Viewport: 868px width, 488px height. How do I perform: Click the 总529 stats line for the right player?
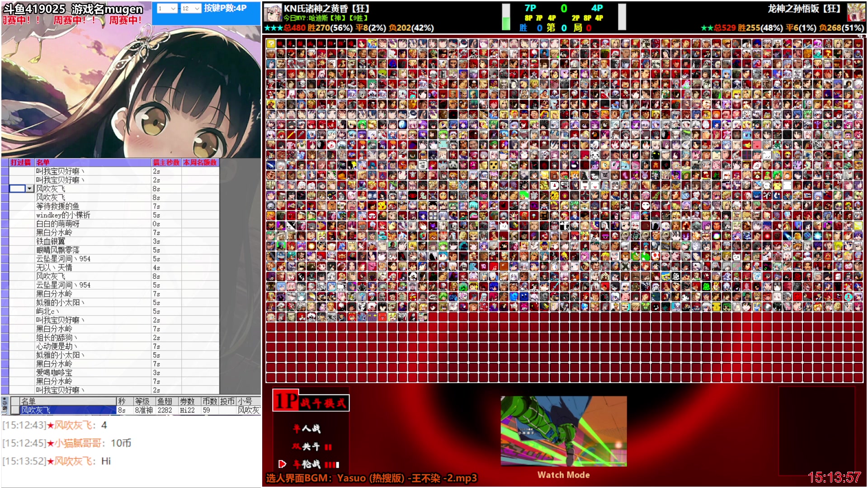pyautogui.click(x=783, y=28)
